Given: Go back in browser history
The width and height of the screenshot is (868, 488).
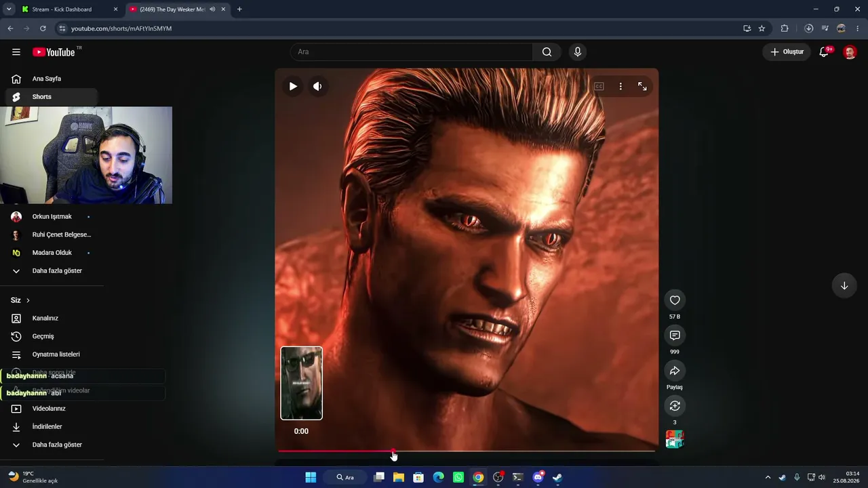Looking at the screenshot, I should [10, 28].
